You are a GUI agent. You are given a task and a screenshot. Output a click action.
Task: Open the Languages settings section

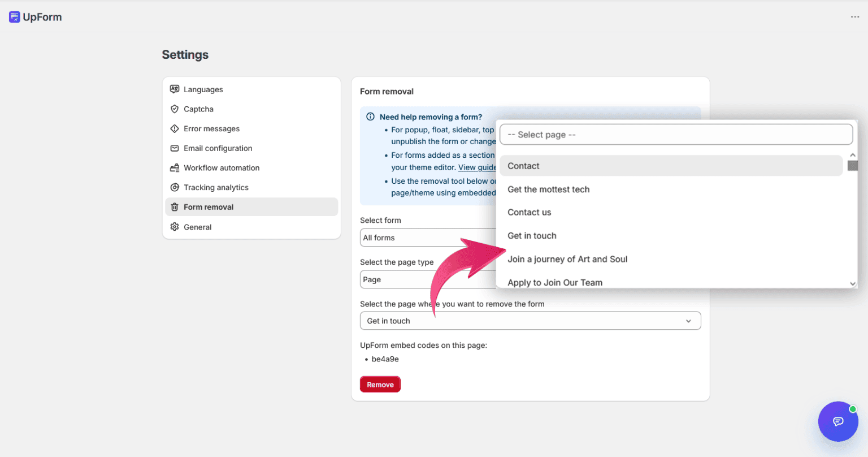[251, 89]
